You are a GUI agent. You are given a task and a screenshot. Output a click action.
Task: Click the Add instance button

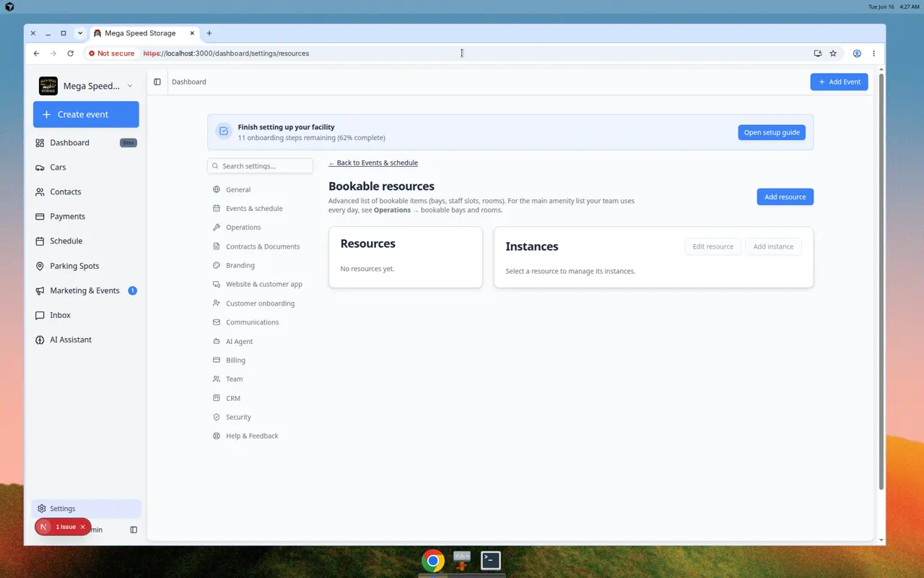click(x=773, y=246)
